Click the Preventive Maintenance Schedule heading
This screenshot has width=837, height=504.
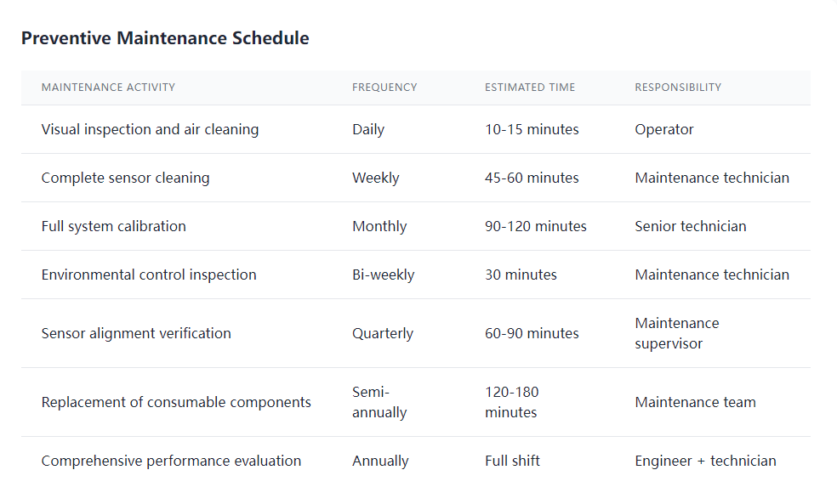tap(165, 38)
